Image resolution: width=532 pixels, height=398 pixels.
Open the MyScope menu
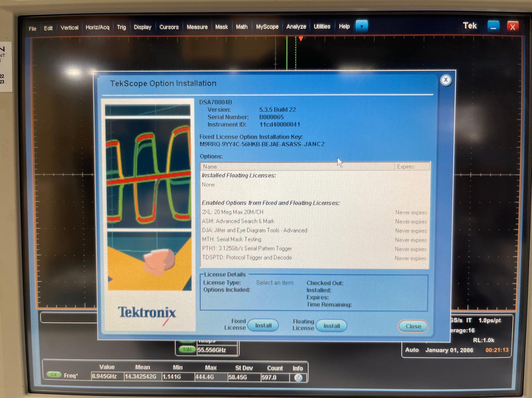267,27
